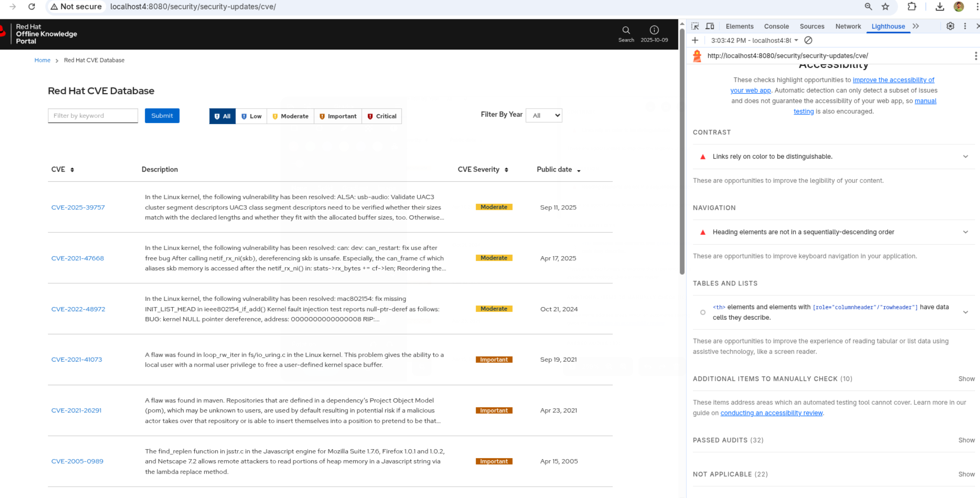Select the Moderate severity filter
The image size is (980, 498).
290,116
